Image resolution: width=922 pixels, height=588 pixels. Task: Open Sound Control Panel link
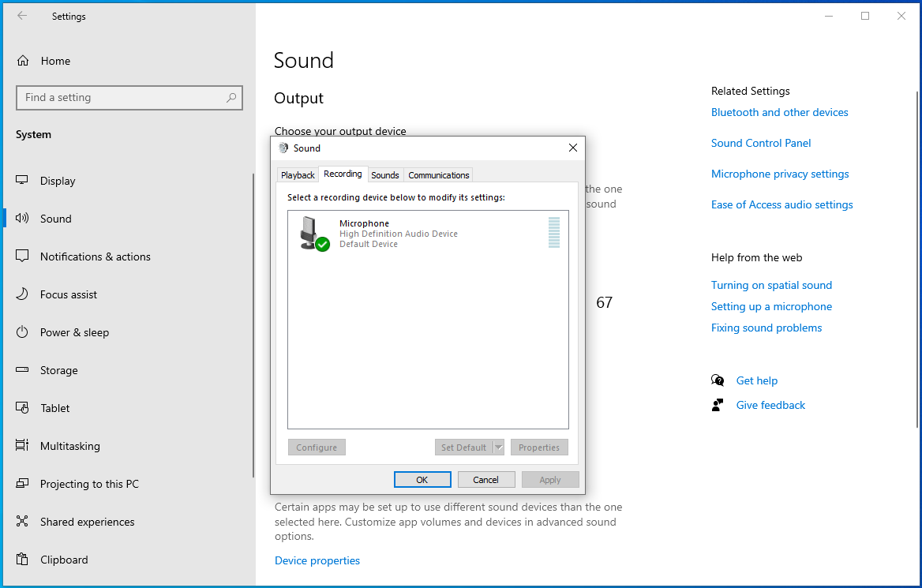pyautogui.click(x=761, y=143)
